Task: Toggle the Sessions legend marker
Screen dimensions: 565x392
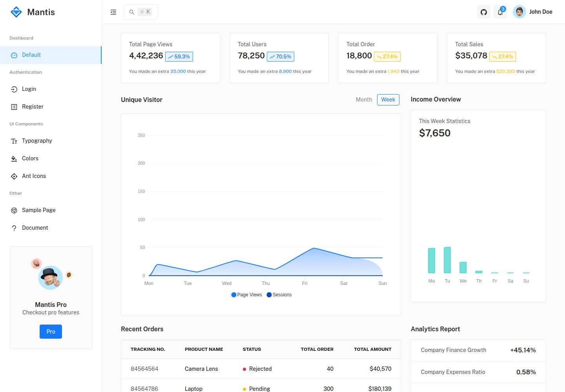Action: coord(269,295)
